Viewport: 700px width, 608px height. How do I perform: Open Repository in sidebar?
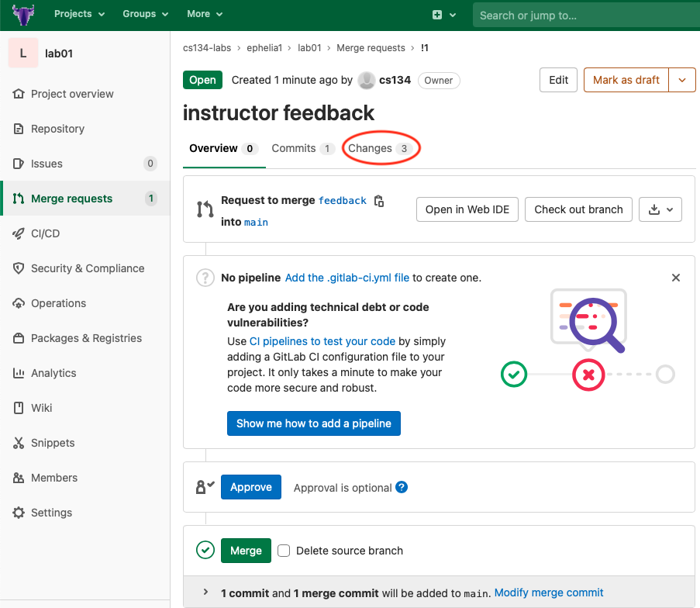(x=84, y=129)
